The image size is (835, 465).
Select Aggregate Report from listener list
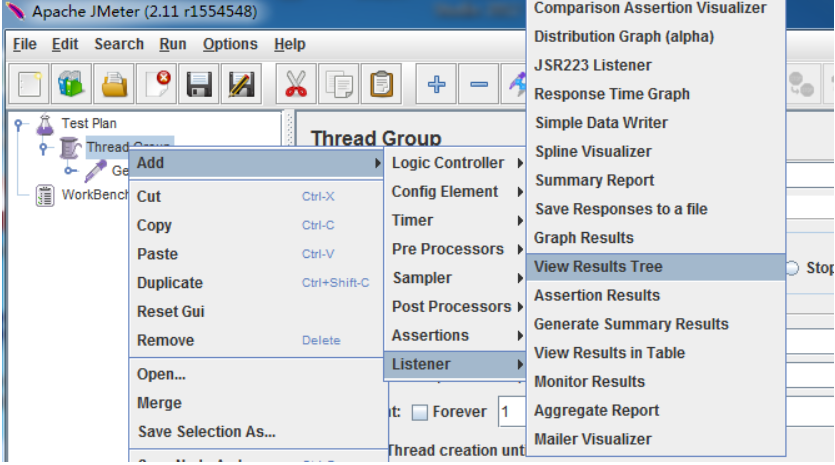pos(596,411)
